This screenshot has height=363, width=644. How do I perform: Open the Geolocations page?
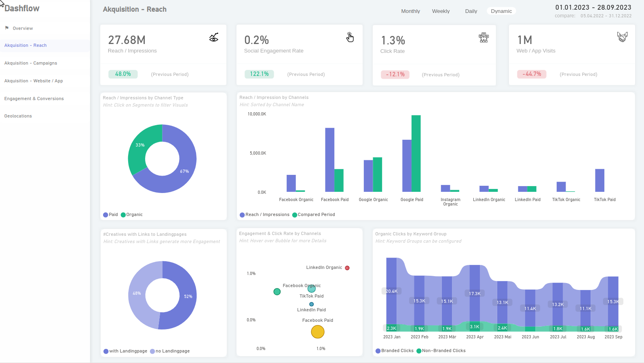point(18,116)
